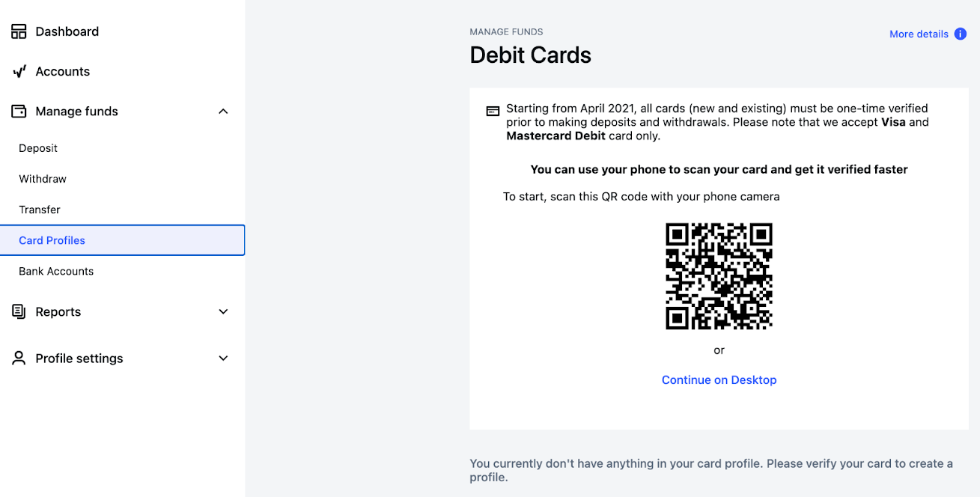Click the card icon beside verification notice
The image size is (980, 497).
(493, 111)
